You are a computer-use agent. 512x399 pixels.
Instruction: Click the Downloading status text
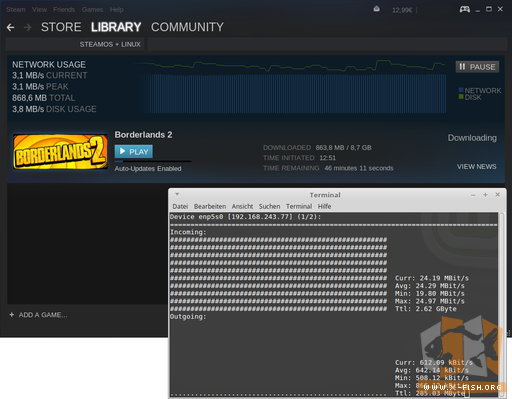tap(472, 138)
